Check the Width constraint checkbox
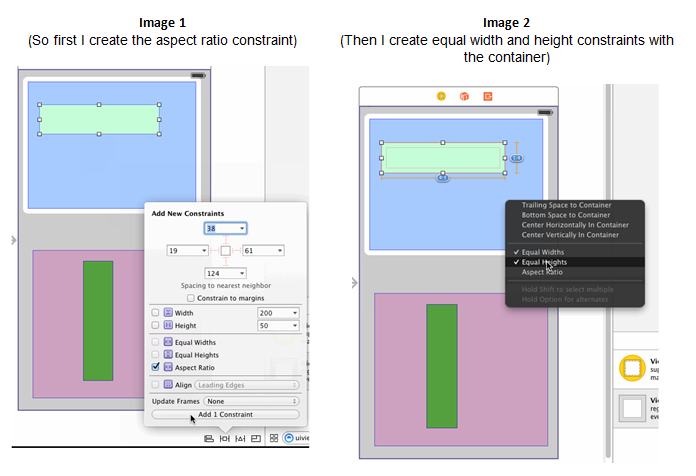This screenshot has width=696, height=476. tap(155, 313)
